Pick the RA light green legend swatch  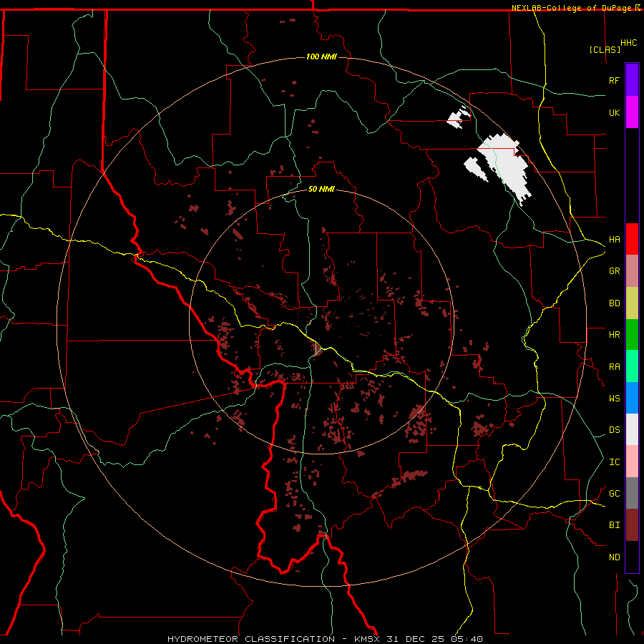(632, 366)
